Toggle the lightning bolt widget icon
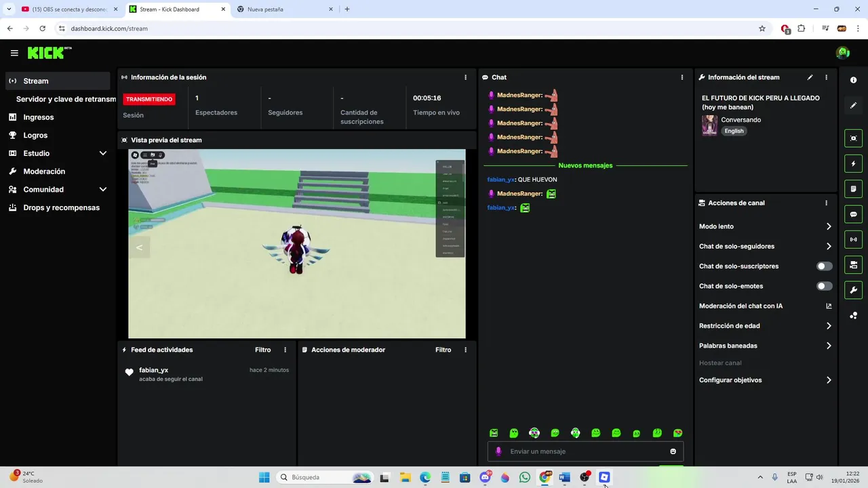This screenshot has height=488, width=868. (853, 163)
